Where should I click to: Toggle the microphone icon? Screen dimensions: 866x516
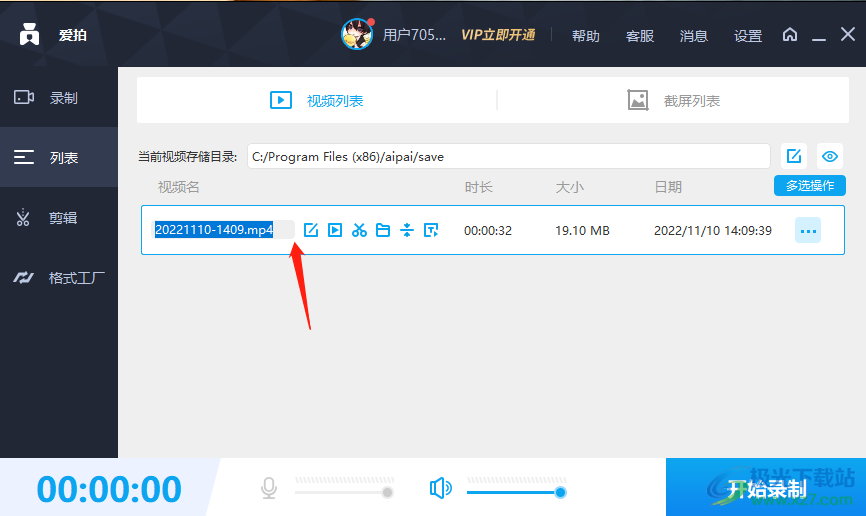(x=269, y=488)
